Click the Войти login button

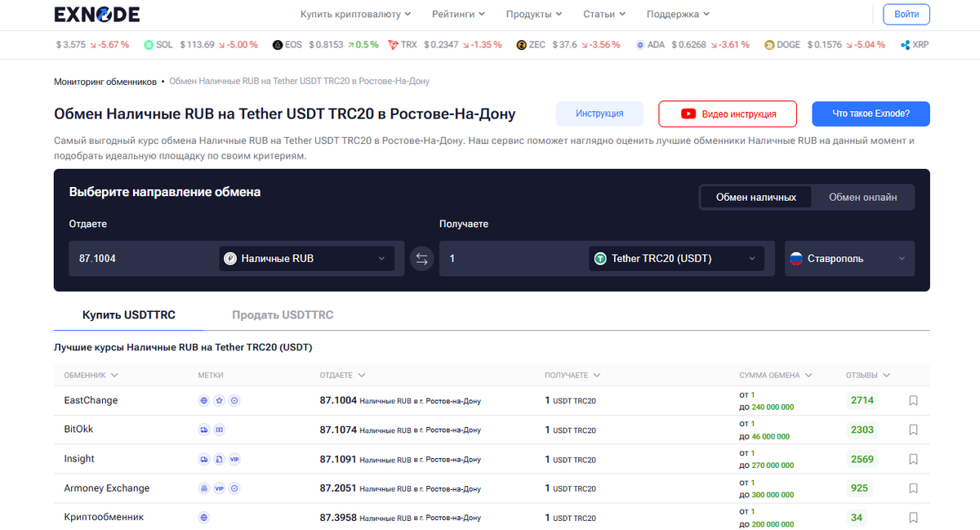[906, 15]
